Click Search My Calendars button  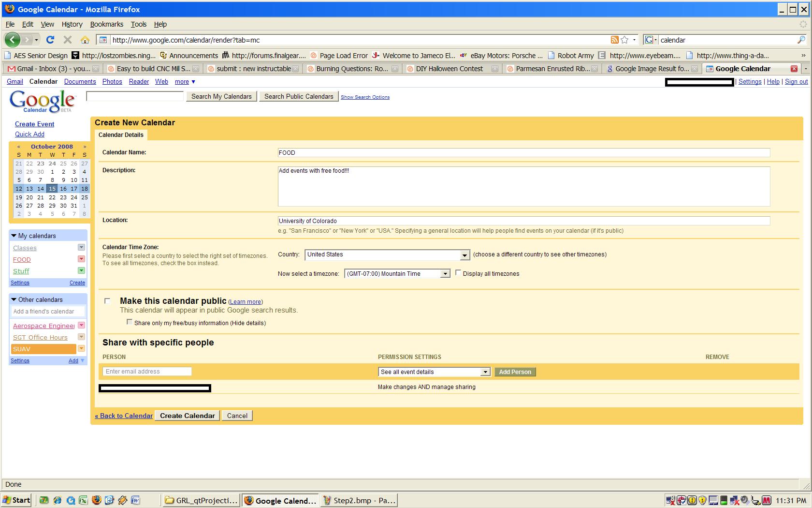pyautogui.click(x=221, y=96)
